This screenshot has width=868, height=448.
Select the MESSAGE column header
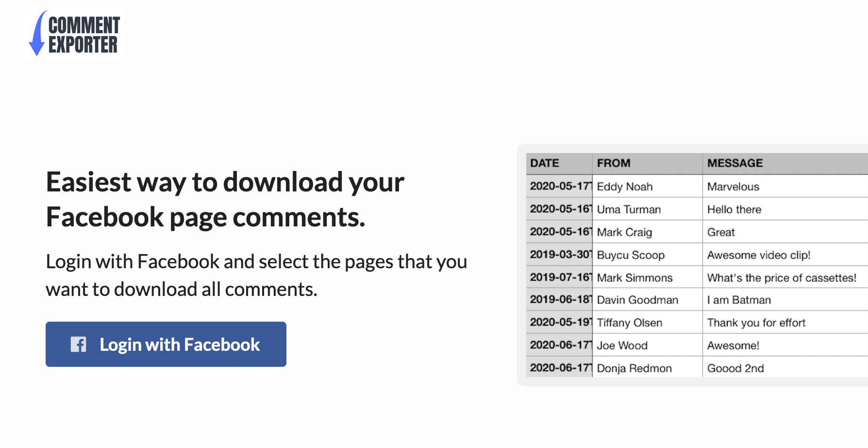[734, 163]
